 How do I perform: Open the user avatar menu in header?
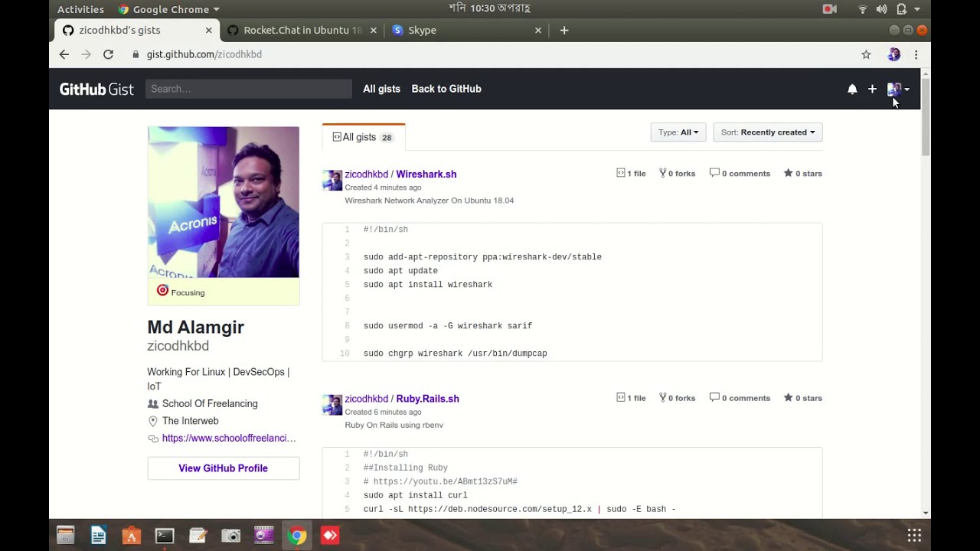click(x=898, y=90)
